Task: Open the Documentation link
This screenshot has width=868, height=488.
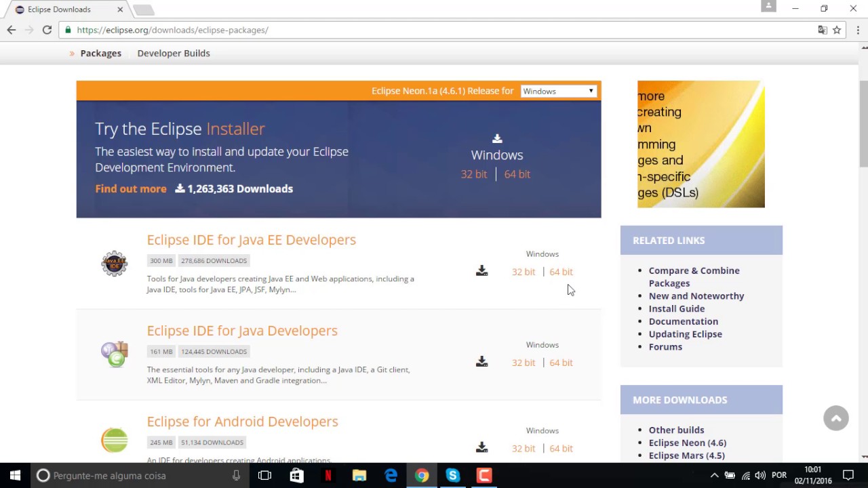Action: pyautogui.click(x=684, y=321)
